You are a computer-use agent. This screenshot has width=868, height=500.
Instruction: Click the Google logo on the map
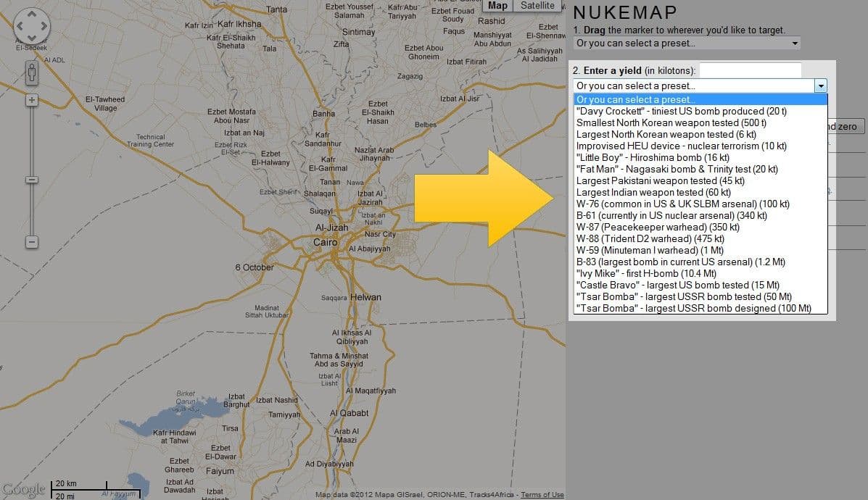point(24,489)
